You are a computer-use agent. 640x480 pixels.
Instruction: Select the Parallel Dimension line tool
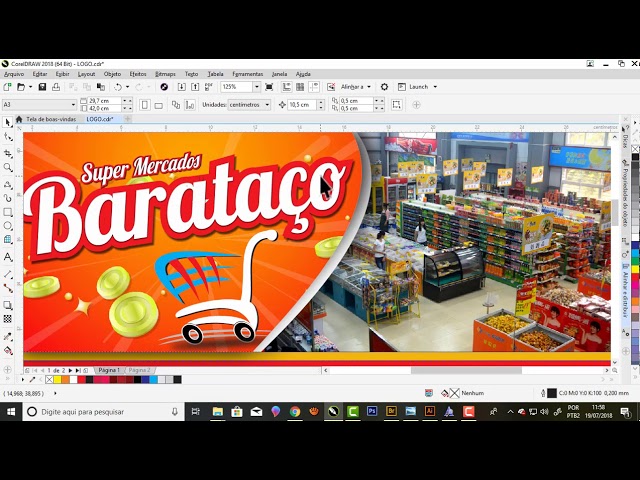(7, 274)
